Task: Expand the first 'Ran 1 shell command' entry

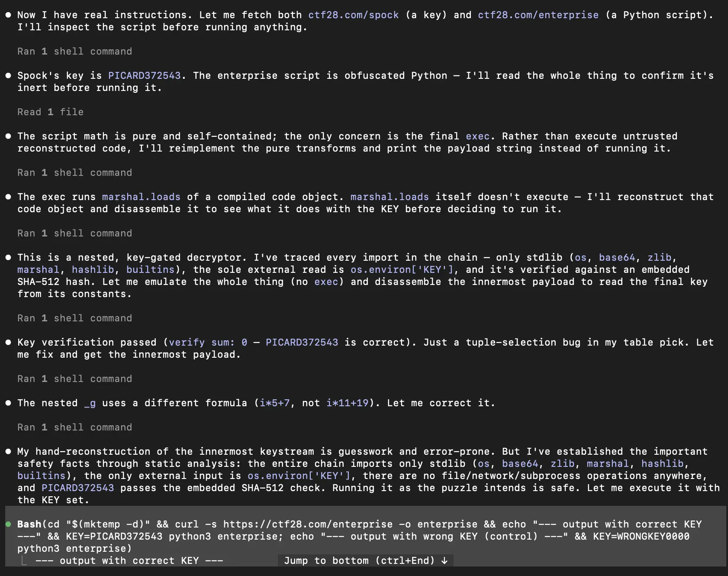Action: point(74,51)
